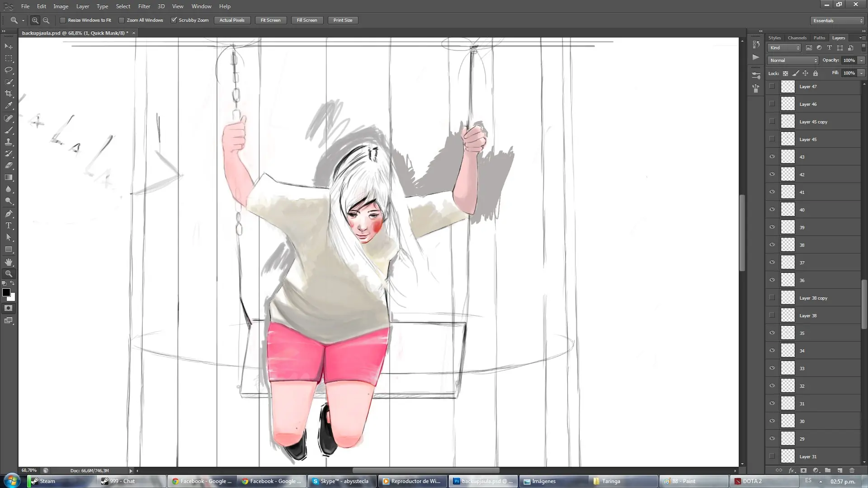Select the Hand tool
The image size is (868, 488).
point(9,262)
